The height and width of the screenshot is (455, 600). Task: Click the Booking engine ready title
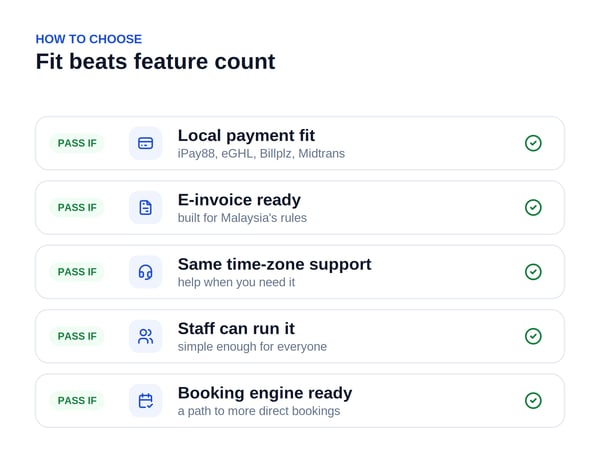pos(265,393)
